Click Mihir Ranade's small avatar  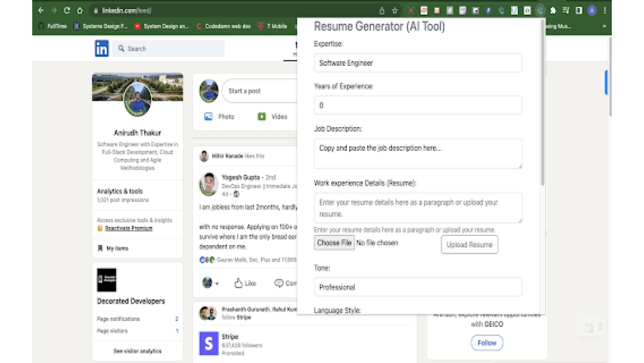[x=204, y=156]
